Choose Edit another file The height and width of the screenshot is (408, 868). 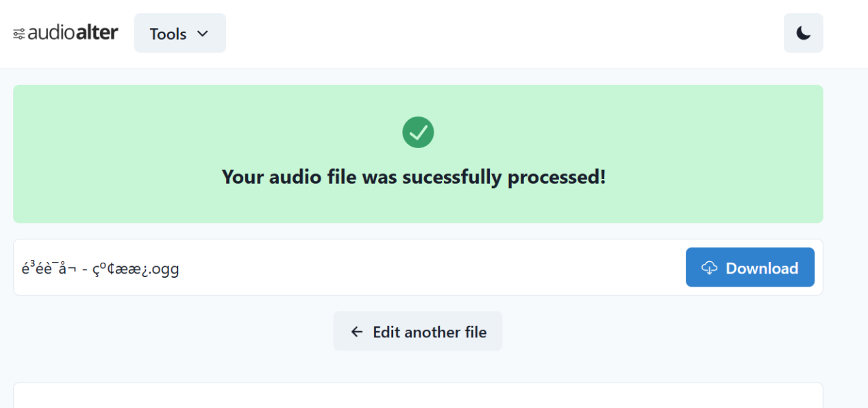(x=418, y=332)
